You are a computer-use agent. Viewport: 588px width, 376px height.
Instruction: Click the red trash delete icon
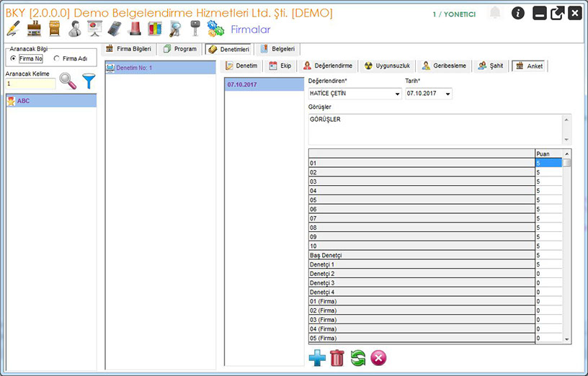click(x=337, y=357)
